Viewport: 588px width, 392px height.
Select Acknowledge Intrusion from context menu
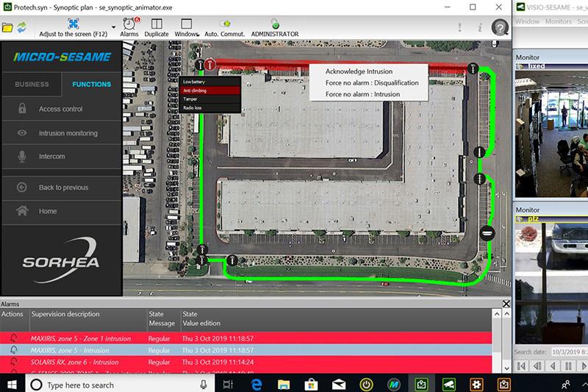359,71
